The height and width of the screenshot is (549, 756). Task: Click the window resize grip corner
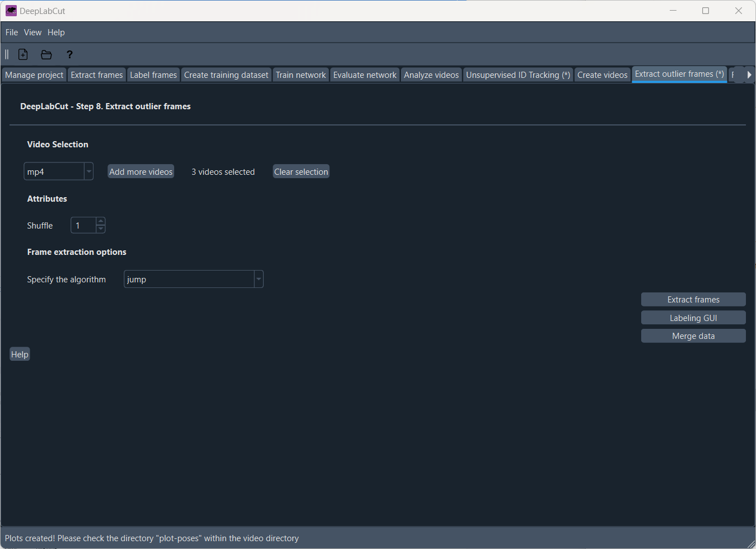(751, 544)
